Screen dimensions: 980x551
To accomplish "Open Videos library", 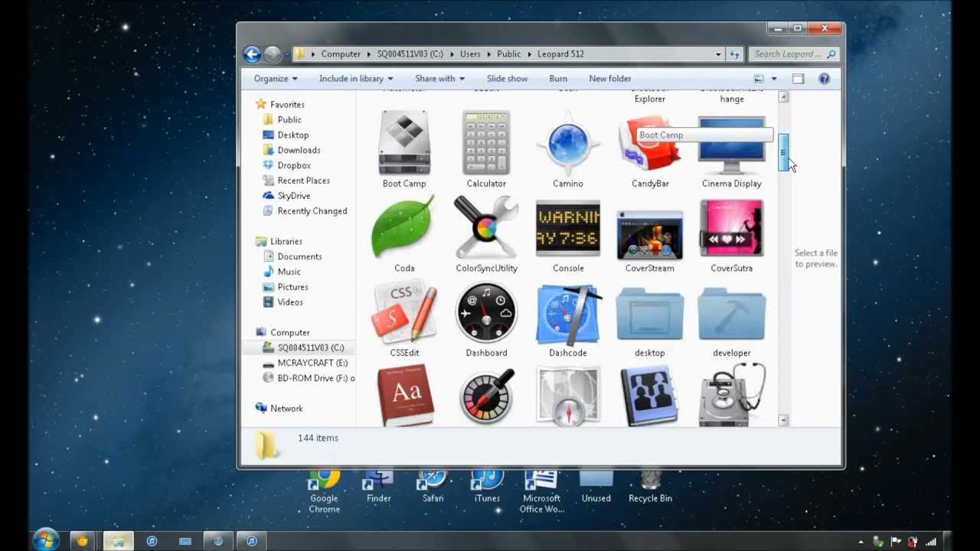I will (290, 302).
